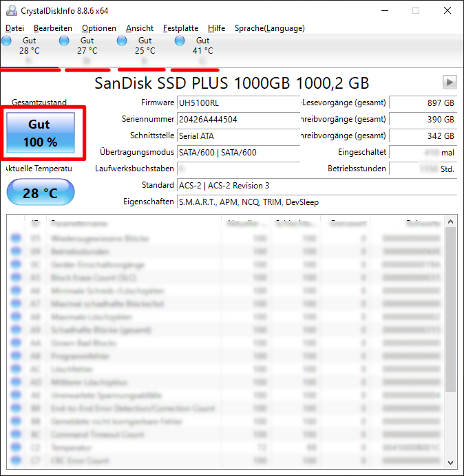The width and height of the screenshot is (464, 476).
Task: Click the first SMART attribute row status icon
Action: pyautogui.click(x=16, y=238)
